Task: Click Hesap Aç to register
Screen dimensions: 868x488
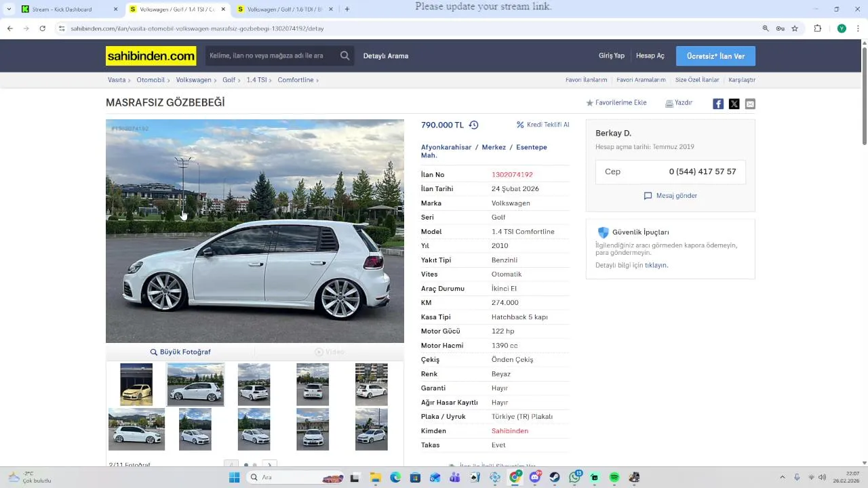Action: pyautogui.click(x=650, y=56)
